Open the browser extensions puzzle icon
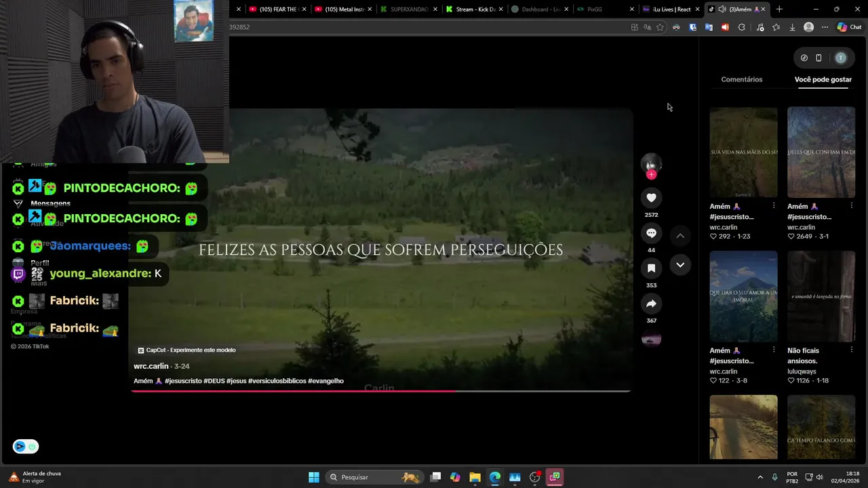The height and width of the screenshot is (488, 868). click(x=741, y=27)
